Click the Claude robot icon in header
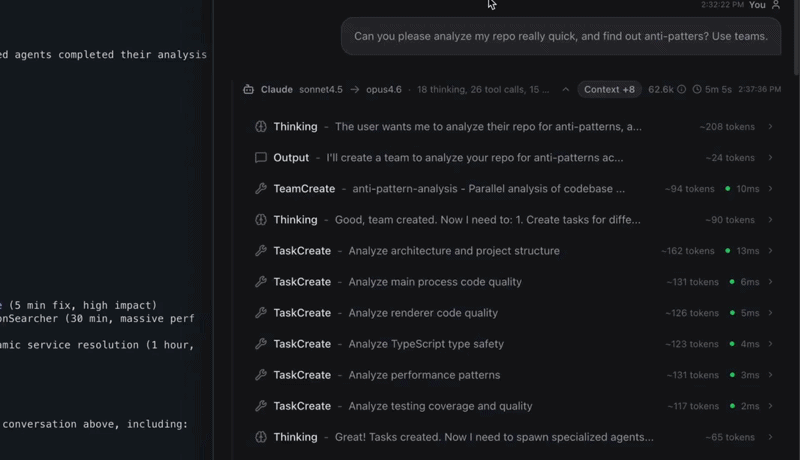This screenshot has width=800, height=460. (248, 89)
